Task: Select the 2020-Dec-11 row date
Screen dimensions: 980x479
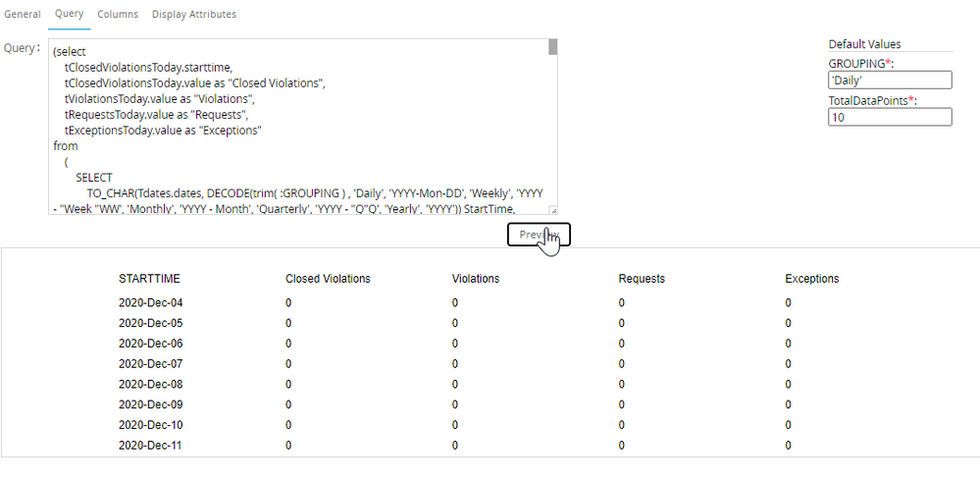Action: pyautogui.click(x=151, y=446)
